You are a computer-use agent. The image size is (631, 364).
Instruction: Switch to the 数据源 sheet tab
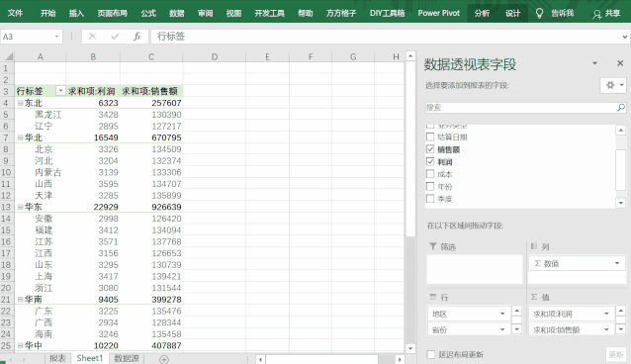(127, 358)
